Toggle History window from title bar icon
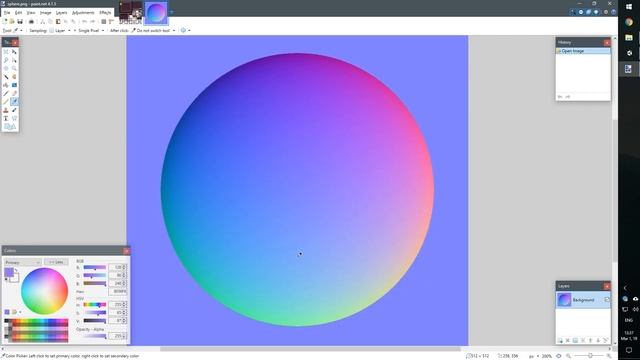The image size is (640, 360). [x=581, y=12]
